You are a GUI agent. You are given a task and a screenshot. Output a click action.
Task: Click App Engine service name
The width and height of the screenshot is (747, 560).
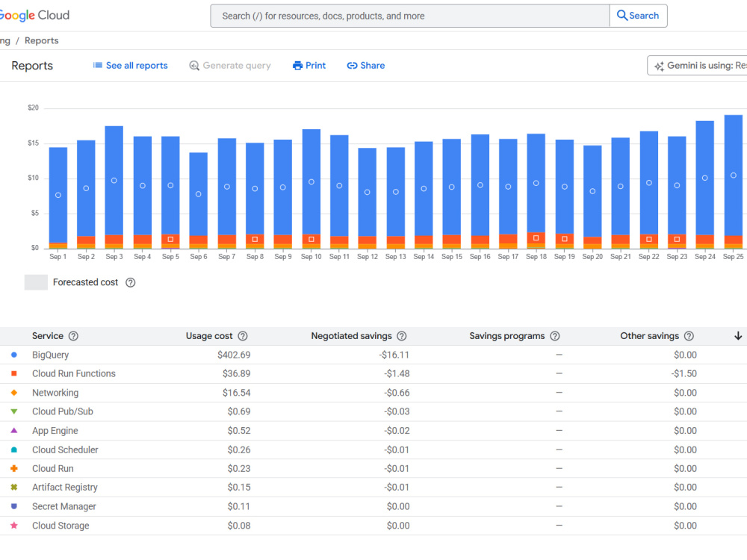[55, 431]
